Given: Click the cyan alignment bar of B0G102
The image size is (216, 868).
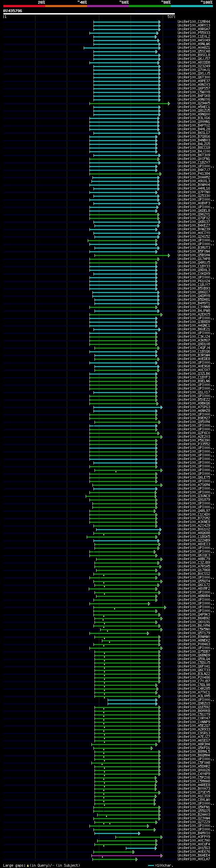Looking at the screenshot, I should 129,529.
